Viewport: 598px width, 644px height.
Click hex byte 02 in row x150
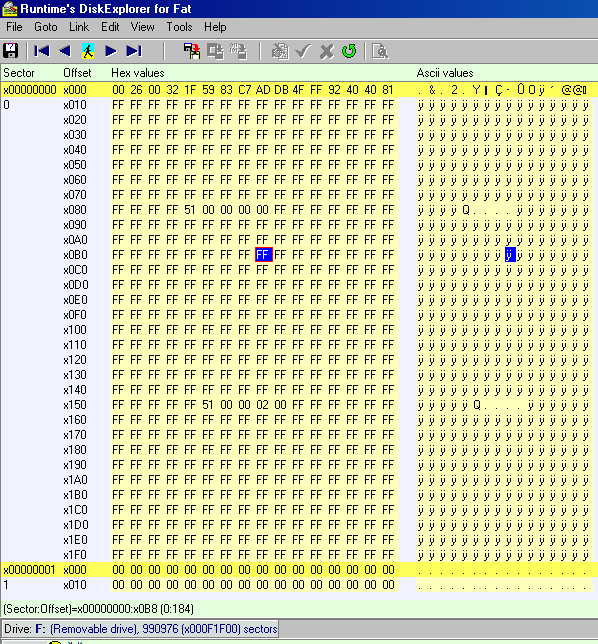click(x=262, y=405)
